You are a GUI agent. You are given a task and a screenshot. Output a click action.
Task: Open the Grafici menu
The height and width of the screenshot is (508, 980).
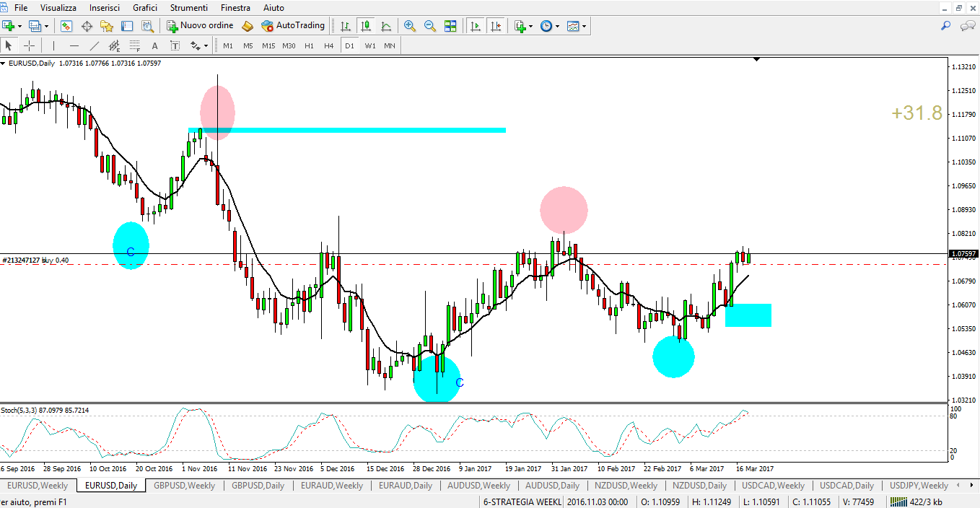coord(145,7)
